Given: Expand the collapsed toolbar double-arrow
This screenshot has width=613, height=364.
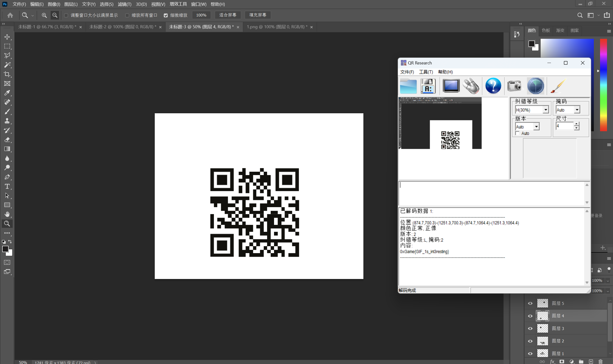Looking at the screenshot, I should pos(3,24).
